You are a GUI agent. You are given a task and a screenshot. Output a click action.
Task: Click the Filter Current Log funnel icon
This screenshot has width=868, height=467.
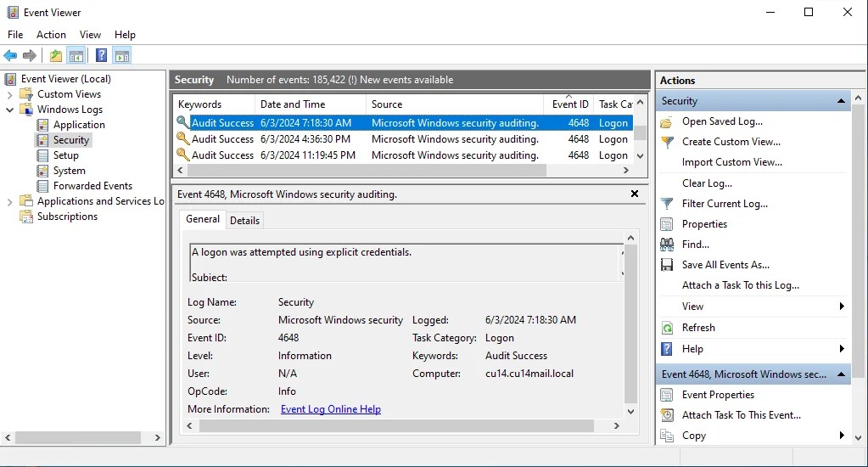click(667, 204)
